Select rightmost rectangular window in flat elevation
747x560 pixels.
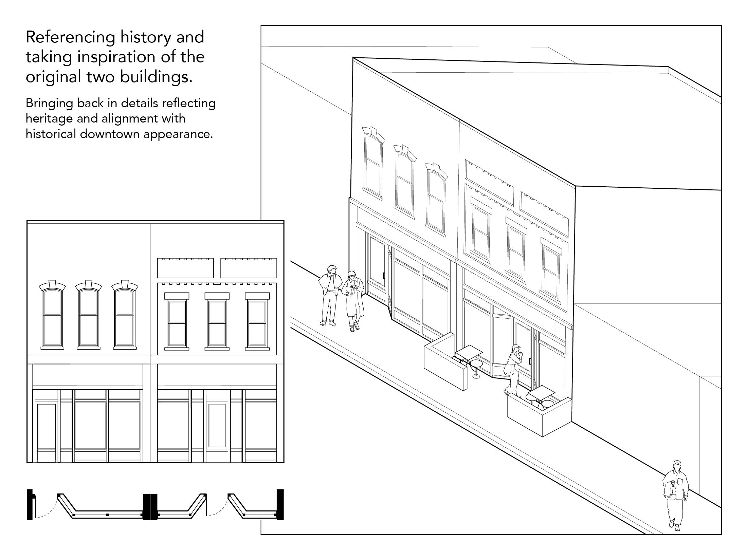point(257,322)
